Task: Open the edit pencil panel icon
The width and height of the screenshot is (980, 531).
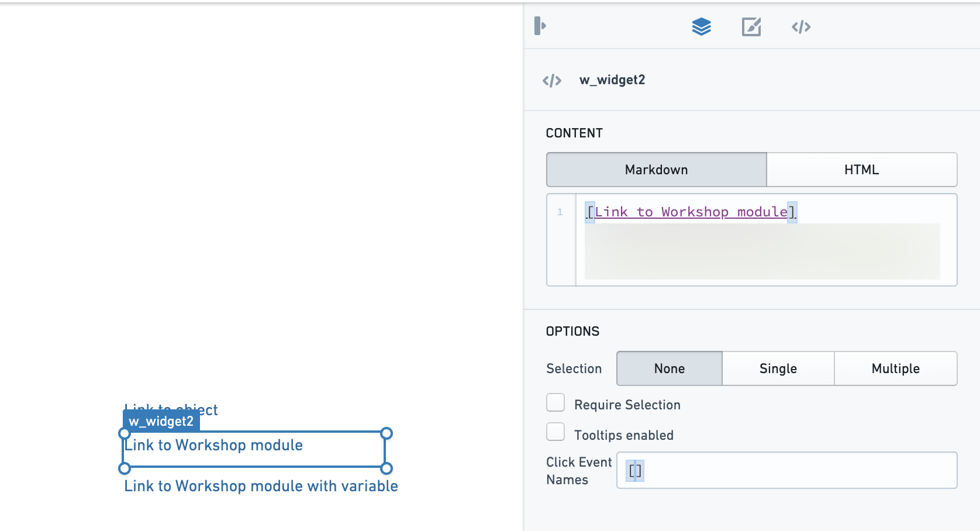Action: [x=751, y=26]
